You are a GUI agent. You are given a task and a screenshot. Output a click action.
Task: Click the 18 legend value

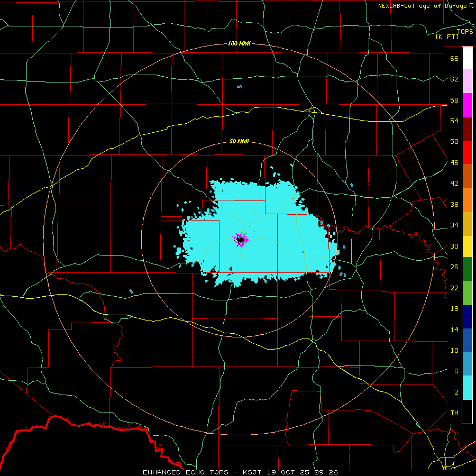coord(454,309)
